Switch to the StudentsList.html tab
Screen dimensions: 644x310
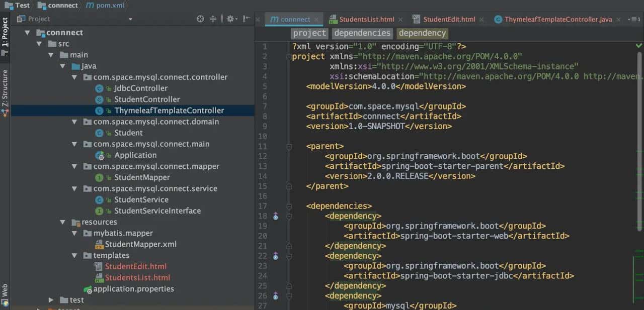[x=366, y=20]
